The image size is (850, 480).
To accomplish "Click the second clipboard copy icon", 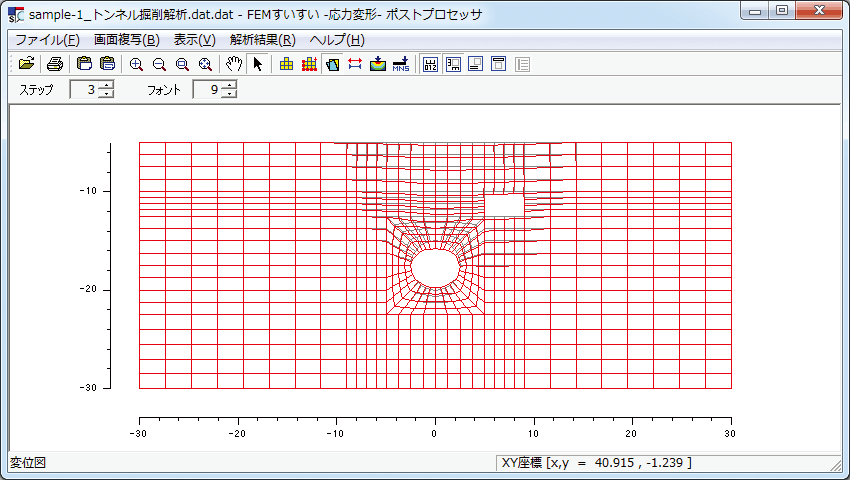I will click(x=107, y=64).
